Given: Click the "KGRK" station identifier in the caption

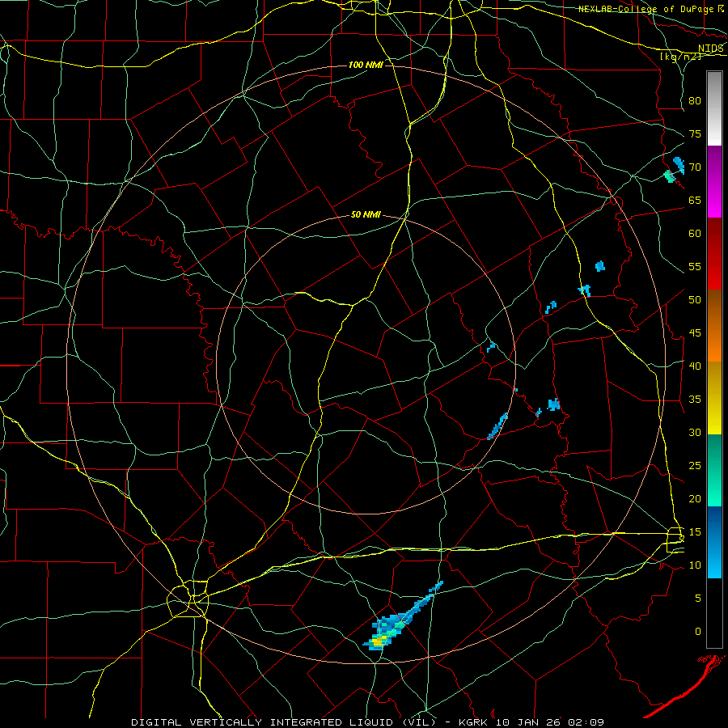Looking at the screenshot, I should [x=473, y=722].
